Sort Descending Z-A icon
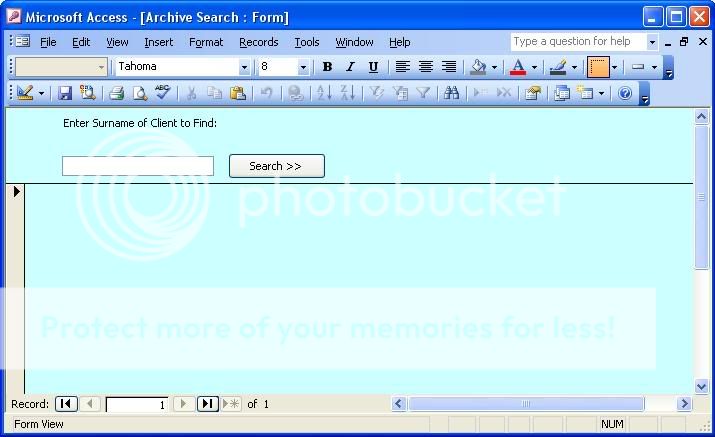 pyautogui.click(x=347, y=93)
